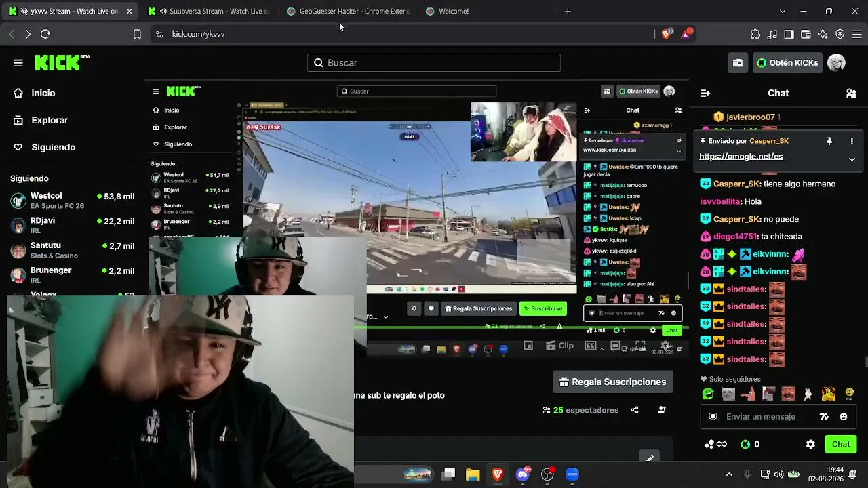Open File Explorer from the taskbar
The image size is (868, 488).
473,474
